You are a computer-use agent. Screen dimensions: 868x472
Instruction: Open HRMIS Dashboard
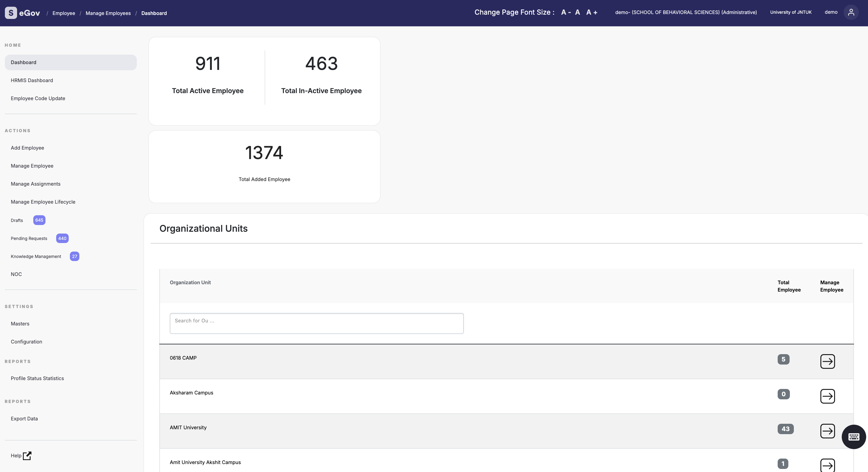[x=32, y=80]
